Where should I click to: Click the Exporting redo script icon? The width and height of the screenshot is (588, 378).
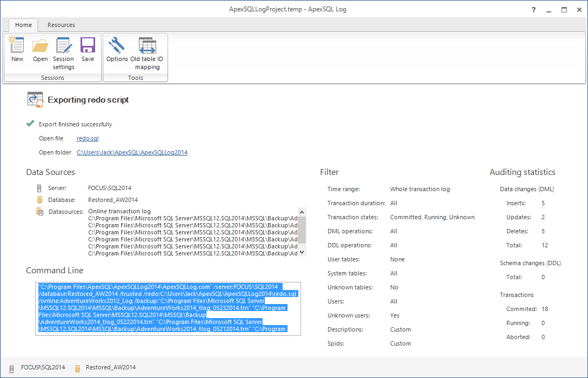[35, 100]
